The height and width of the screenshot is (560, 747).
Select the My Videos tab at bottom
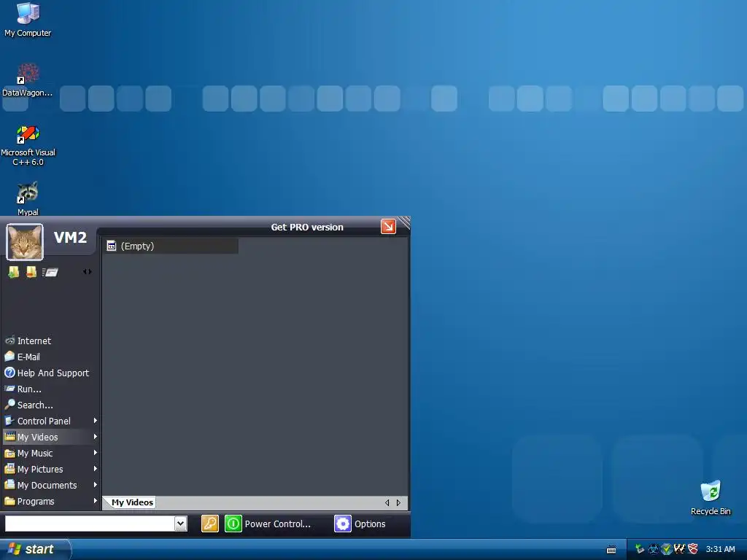(131, 502)
